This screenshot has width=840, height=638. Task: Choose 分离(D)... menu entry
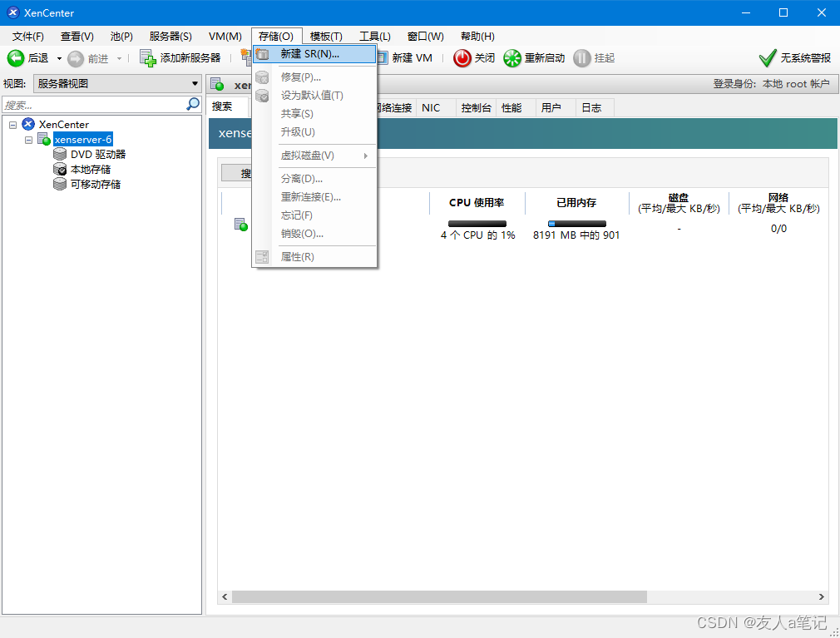click(x=315, y=179)
